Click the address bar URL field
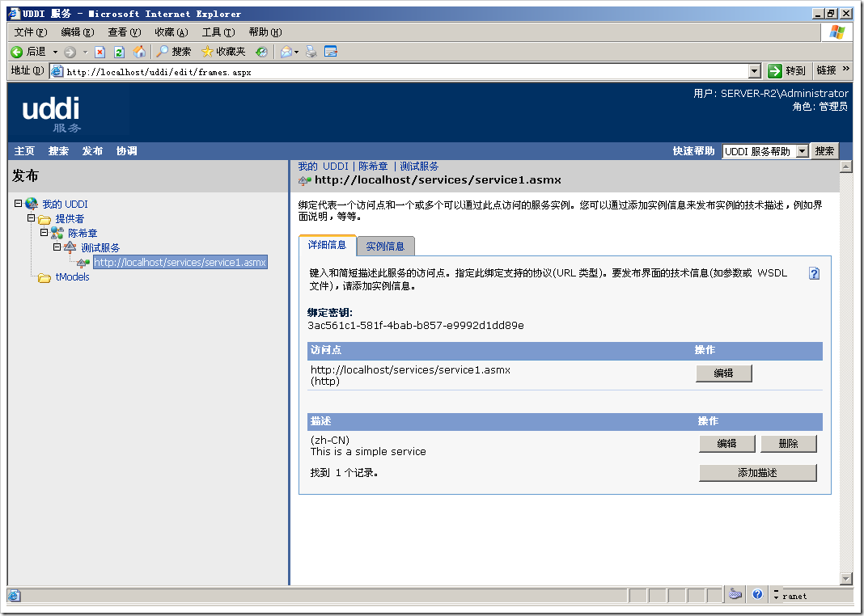864x616 pixels. [406, 72]
